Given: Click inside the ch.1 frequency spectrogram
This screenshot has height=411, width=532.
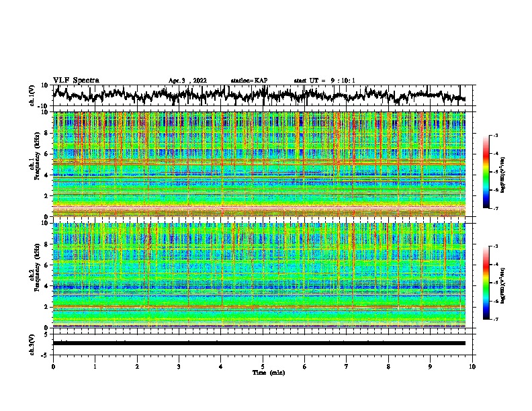Looking at the screenshot, I should pos(259,164).
